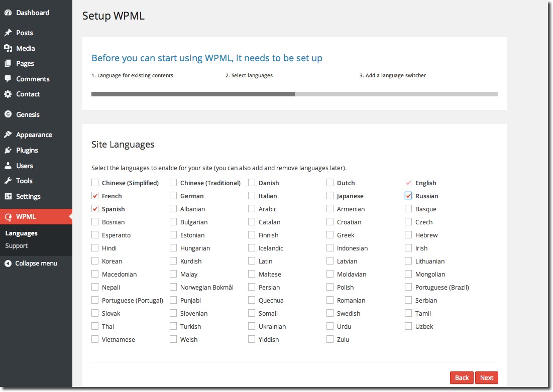Open Appearance via the brush icon
This screenshot has width=553, height=392.
click(x=8, y=135)
